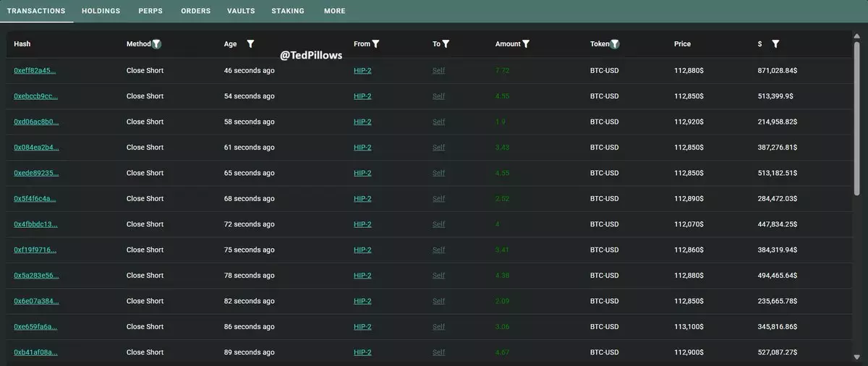Click the Age column filter funnel

click(250, 44)
